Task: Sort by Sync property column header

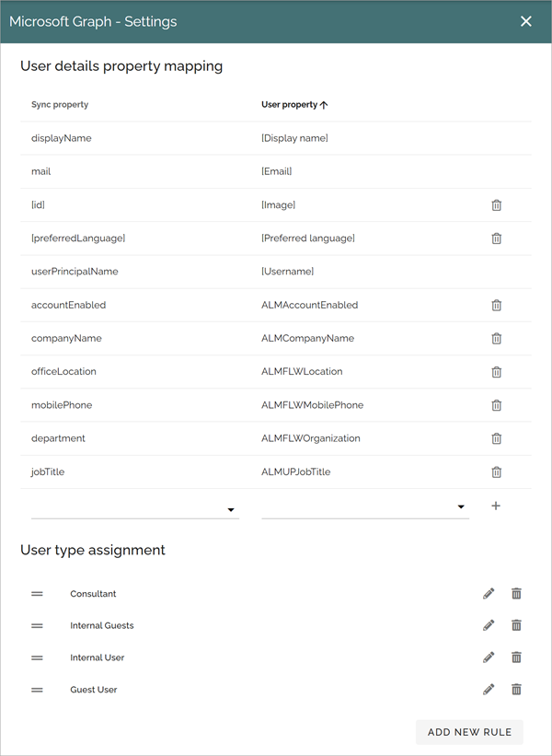Action: (60, 105)
